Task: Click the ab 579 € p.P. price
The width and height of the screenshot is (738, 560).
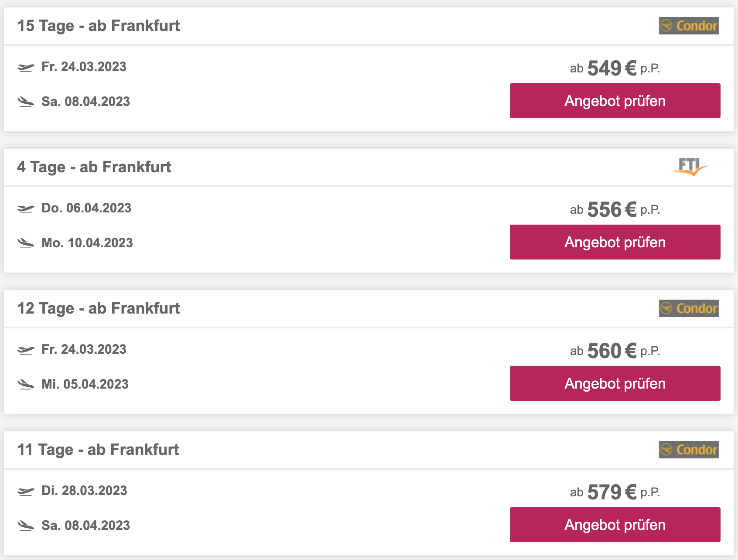Action: (615, 492)
